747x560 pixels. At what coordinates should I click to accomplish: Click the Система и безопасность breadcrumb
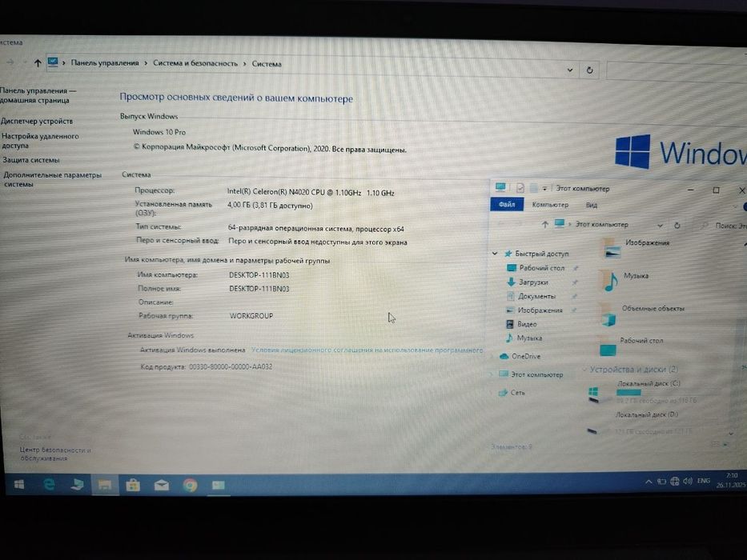[195, 63]
